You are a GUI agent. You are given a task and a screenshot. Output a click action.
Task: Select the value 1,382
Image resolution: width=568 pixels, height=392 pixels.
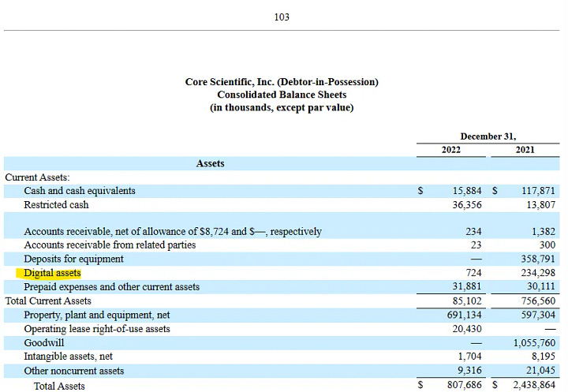(544, 232)
